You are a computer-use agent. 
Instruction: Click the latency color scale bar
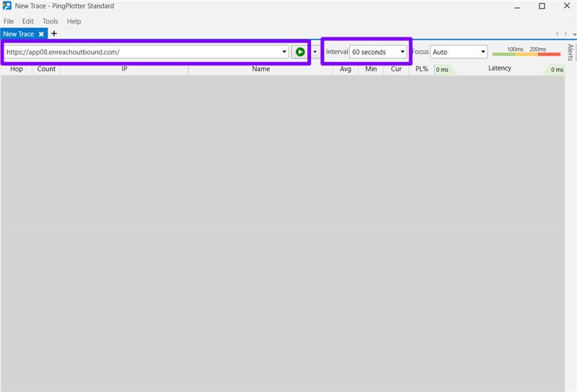click(527, 55)
